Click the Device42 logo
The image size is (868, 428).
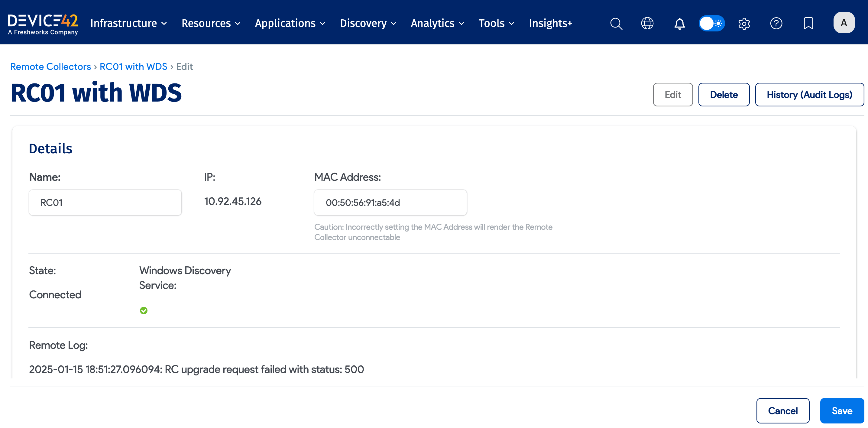point(43,24)
